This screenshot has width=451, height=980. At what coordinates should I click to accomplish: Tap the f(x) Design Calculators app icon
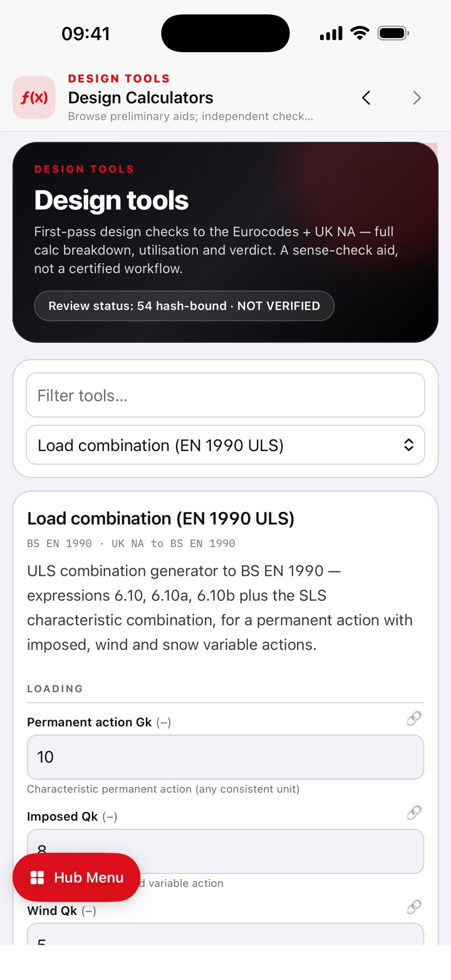point(34,97)
